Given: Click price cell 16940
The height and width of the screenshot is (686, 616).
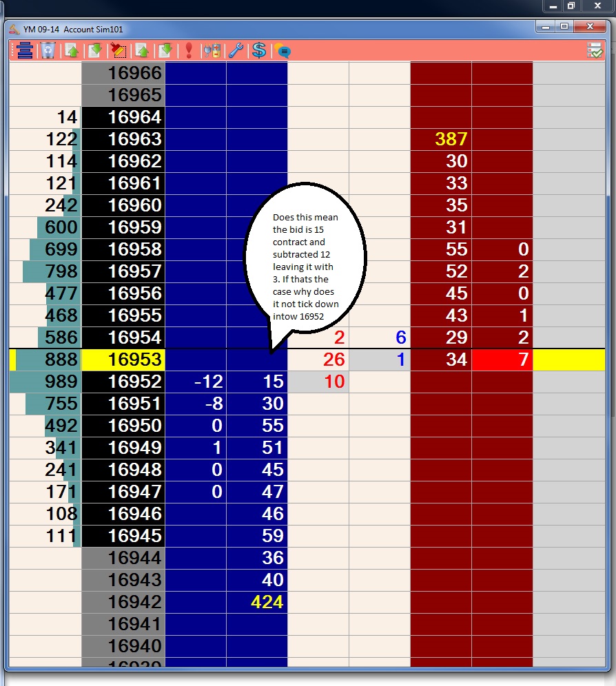Looking at the screenshot, I should [x=123, y=646].
